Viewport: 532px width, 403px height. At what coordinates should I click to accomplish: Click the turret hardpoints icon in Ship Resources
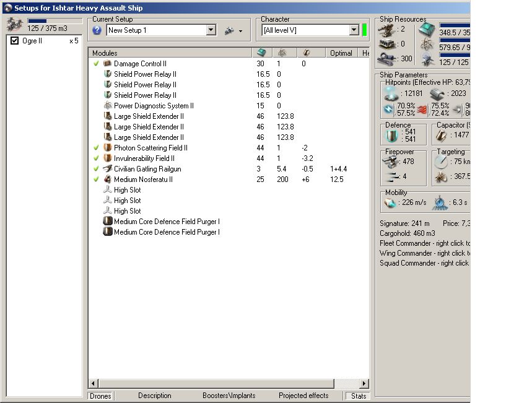(387, 30)
